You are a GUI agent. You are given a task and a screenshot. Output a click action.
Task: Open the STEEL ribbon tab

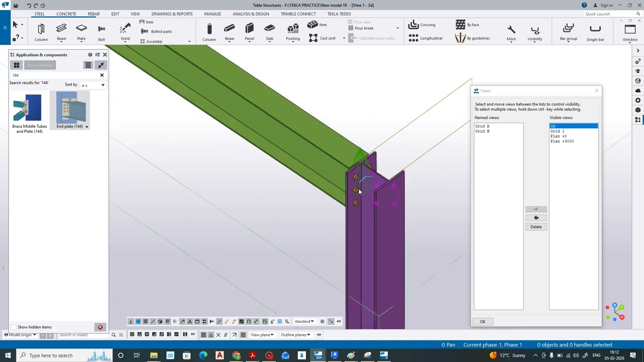click(39, 14)
